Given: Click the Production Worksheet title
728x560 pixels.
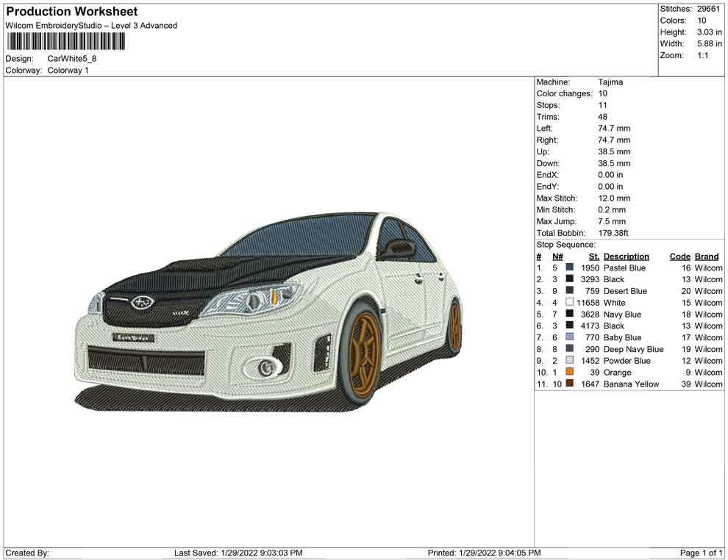Looking at the screenshot, I should [x=71, y=11].
